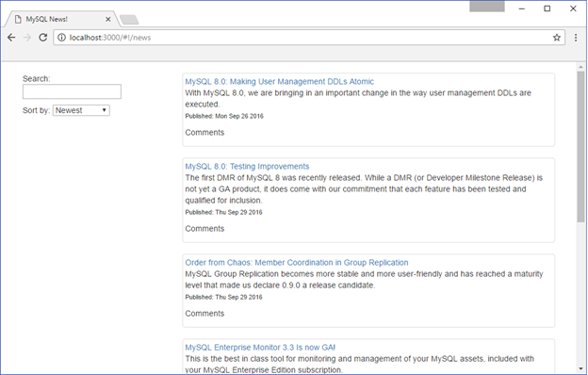Open the Sort by Newest dropdown
This screenshot has height=375, width=588.
point(81,110)
